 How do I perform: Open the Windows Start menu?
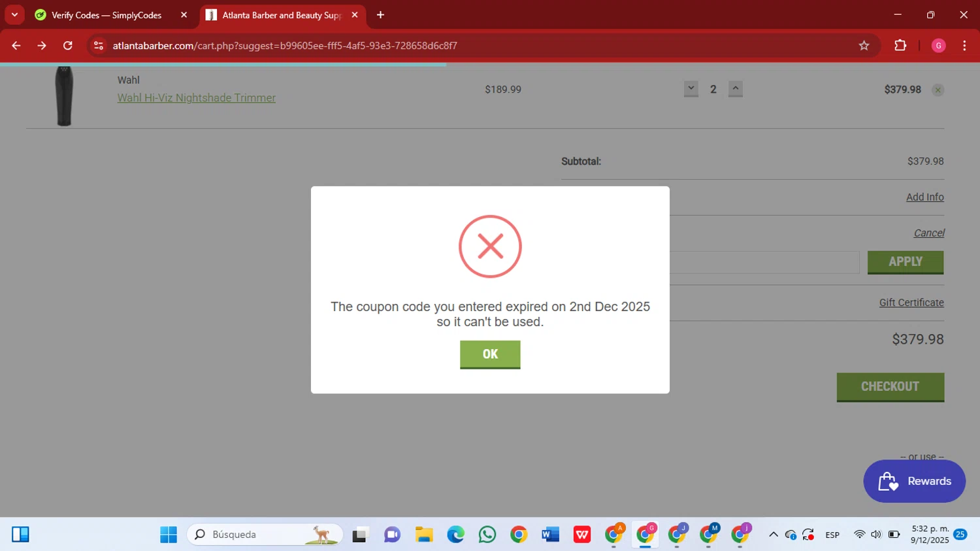tap(169, 535)
